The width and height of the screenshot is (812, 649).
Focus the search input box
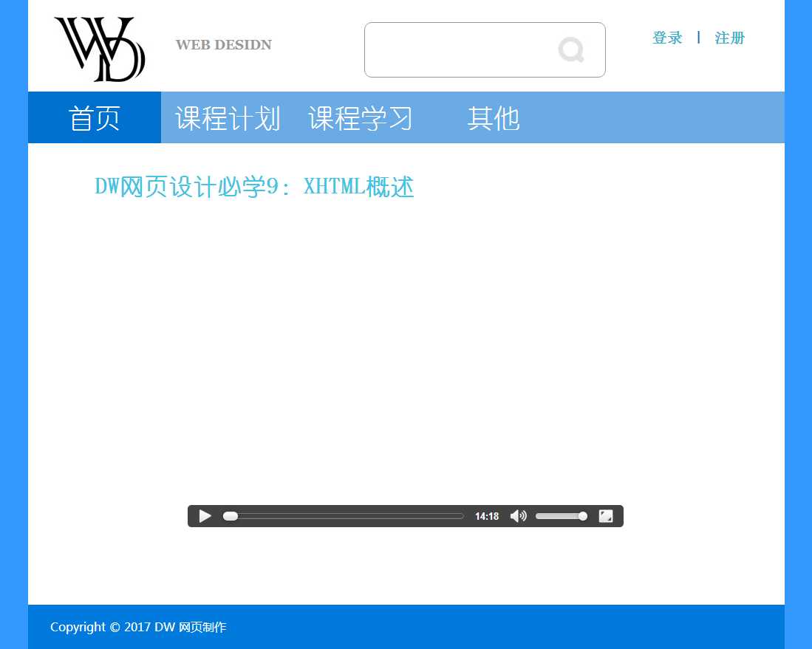pyautogui.click(x=458, y=49)
